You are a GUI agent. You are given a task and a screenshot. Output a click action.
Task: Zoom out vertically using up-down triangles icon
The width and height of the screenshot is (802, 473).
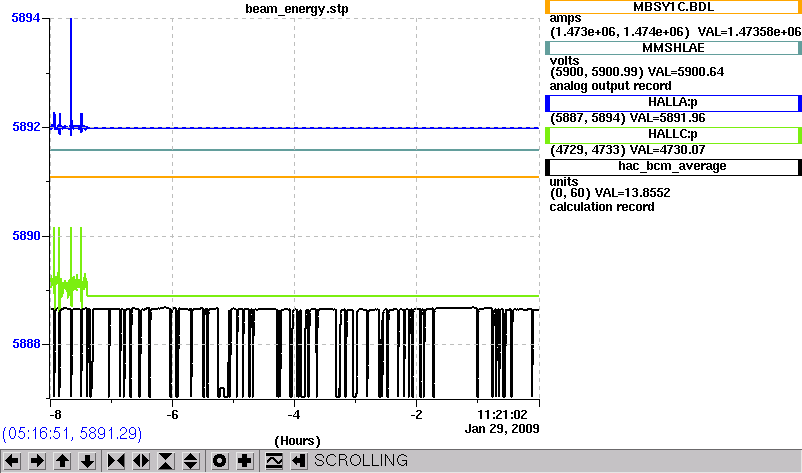(x=191, y=461)
